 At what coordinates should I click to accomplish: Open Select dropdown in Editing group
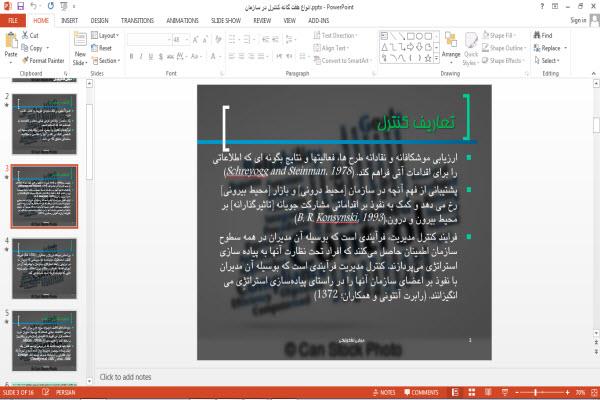click(x=547, y=60)
